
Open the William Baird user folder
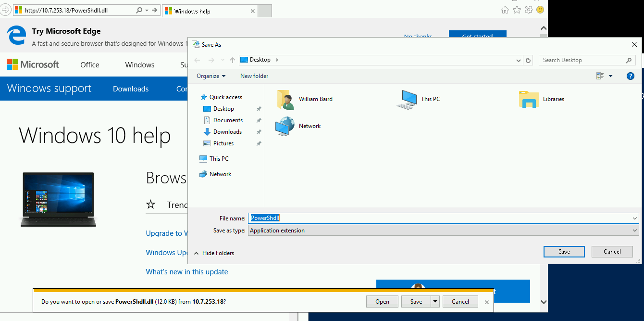285,99
